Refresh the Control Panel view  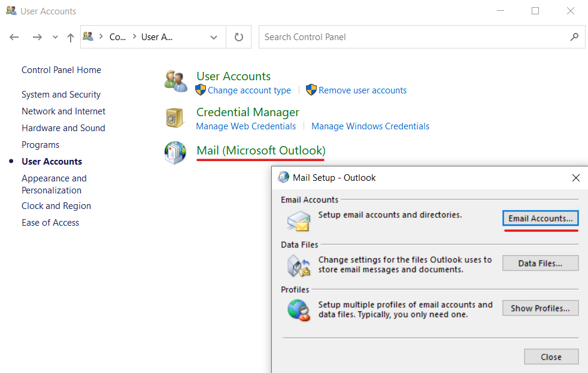[x=239, y=37]
